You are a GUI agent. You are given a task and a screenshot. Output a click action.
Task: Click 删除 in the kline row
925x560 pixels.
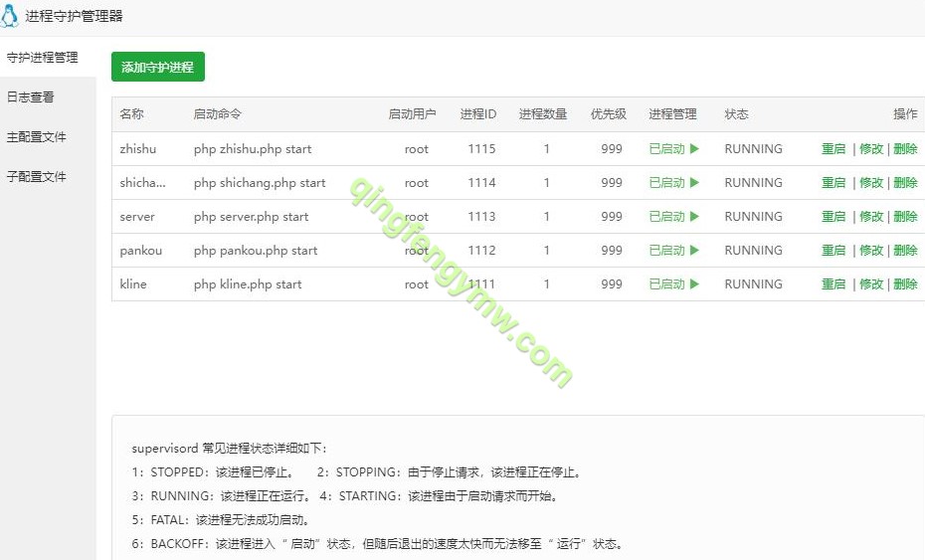tap(905, 284)
